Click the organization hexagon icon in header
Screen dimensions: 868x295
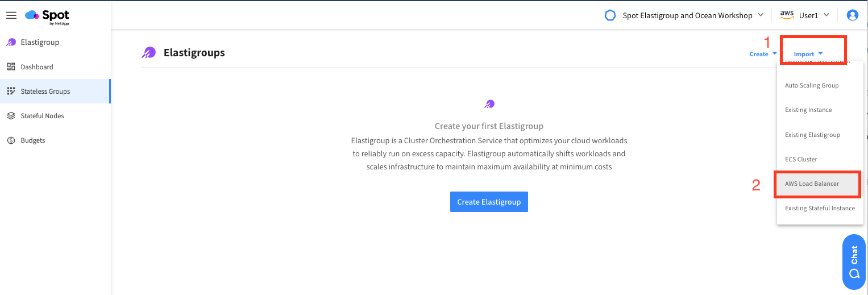[610, 15]
